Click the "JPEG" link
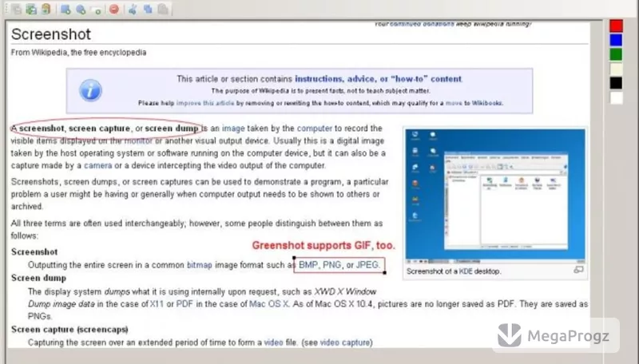Viewport: 639px width, 364px height. (x=367, y=265)
